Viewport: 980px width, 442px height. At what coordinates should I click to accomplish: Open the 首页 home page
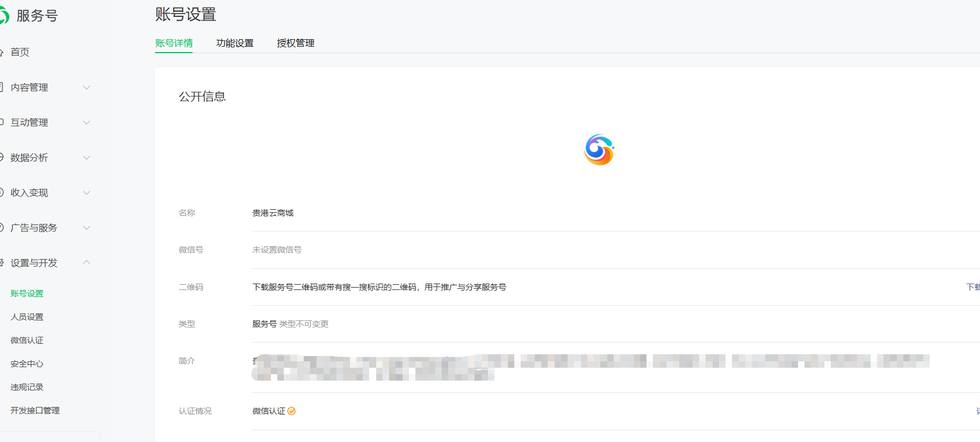coord(19,52)
